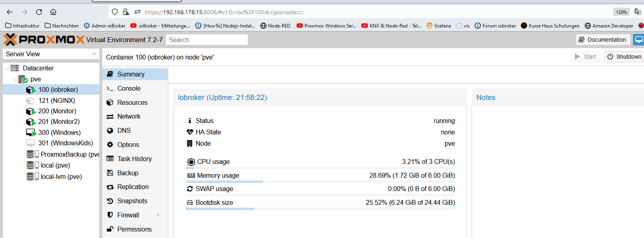Click the Bootdisk size drive icon
The height and width of the screenshot is (238, 644).
click(x=190, y=202)
